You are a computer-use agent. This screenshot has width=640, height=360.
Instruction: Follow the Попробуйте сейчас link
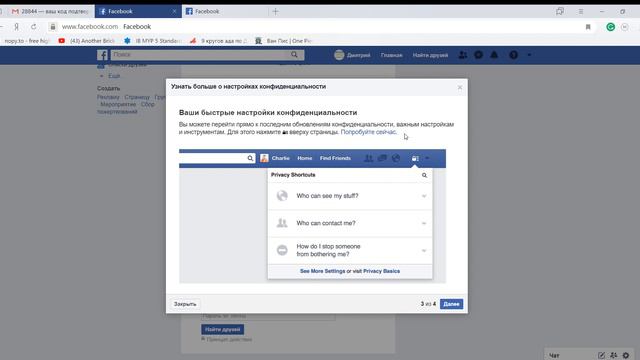(x=368, y=132)
